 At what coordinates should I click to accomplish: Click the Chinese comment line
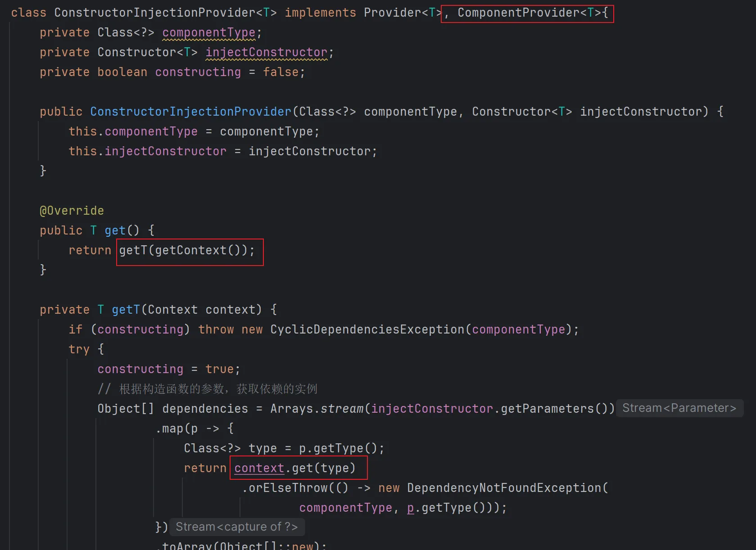tap(207, 389)
